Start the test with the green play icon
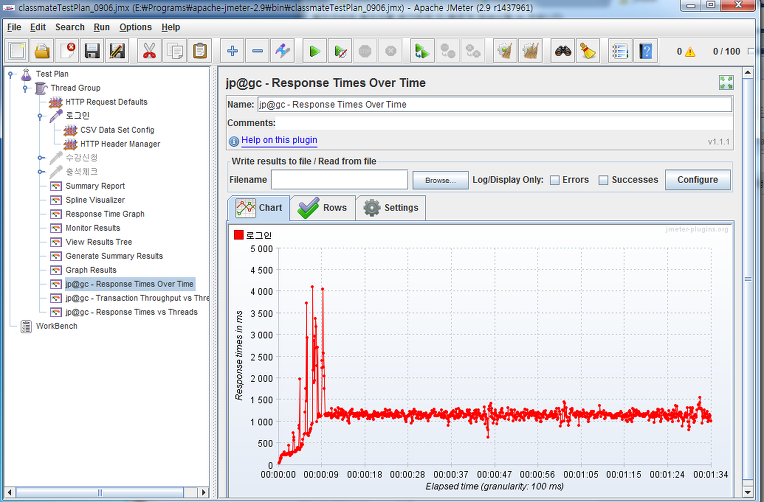The width and height of the screenshot is (764, 502). pos(315,51)
